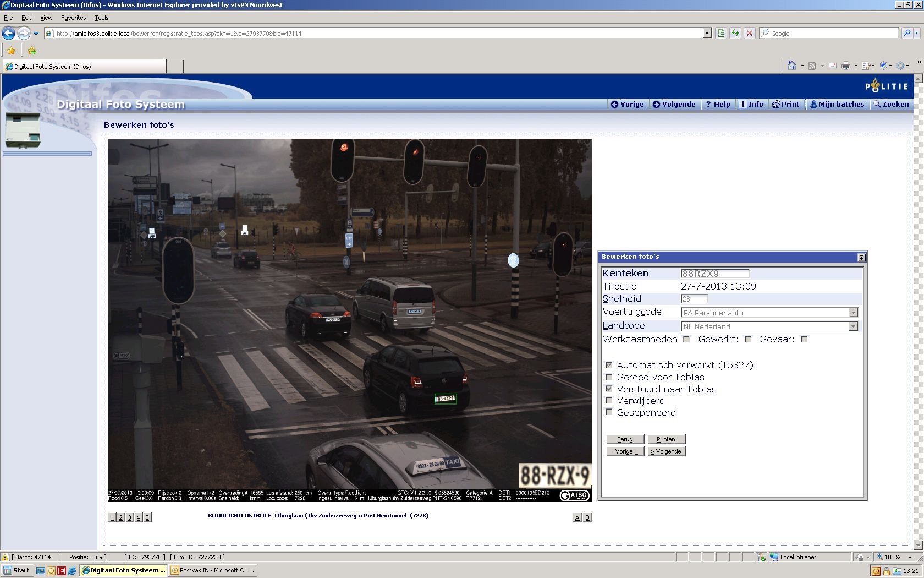Click the Add to Favorites Bar icon

pos(32,51)
